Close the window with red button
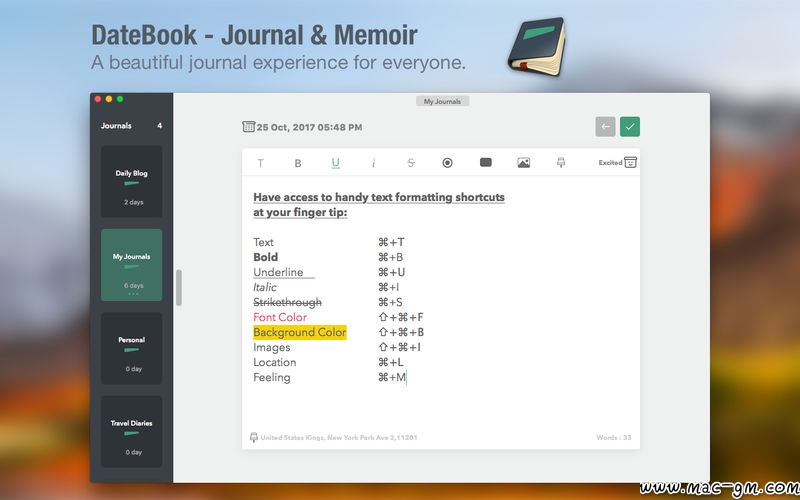This screenshot has width=800, height=500. [x=97, y=99]
